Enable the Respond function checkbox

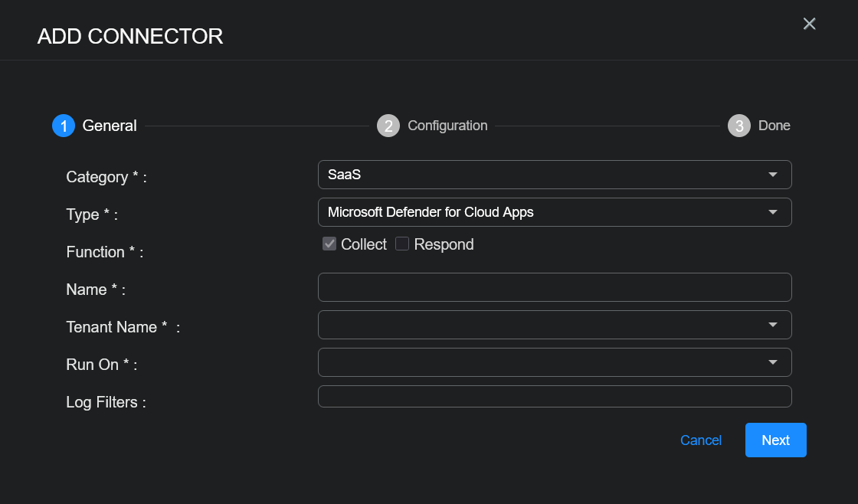coord(402,244)
